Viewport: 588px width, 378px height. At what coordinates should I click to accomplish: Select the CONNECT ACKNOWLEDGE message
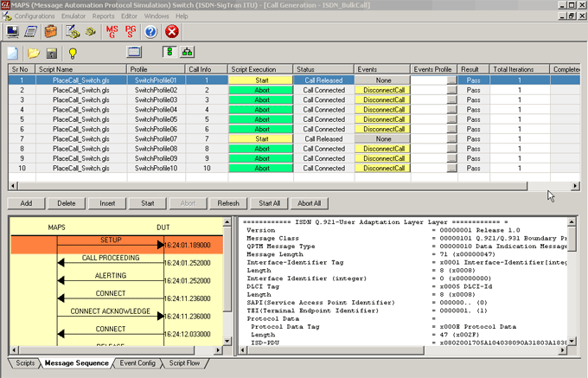[111, 311]
